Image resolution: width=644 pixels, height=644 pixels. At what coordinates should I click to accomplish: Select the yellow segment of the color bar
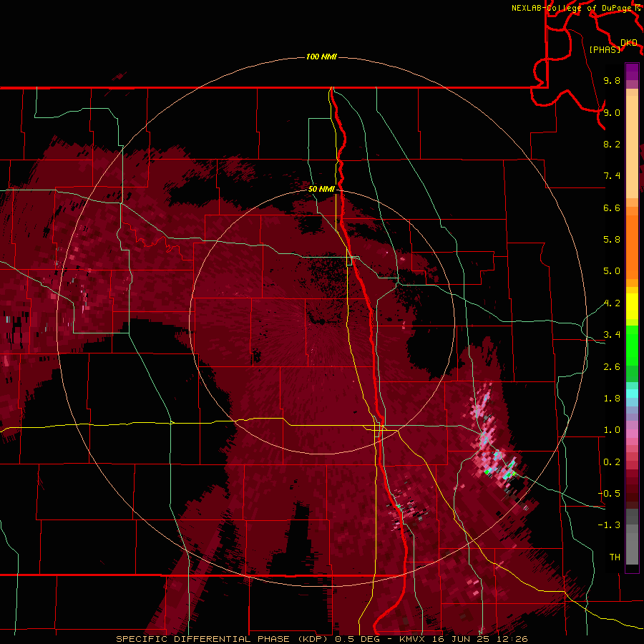(632, 306)
